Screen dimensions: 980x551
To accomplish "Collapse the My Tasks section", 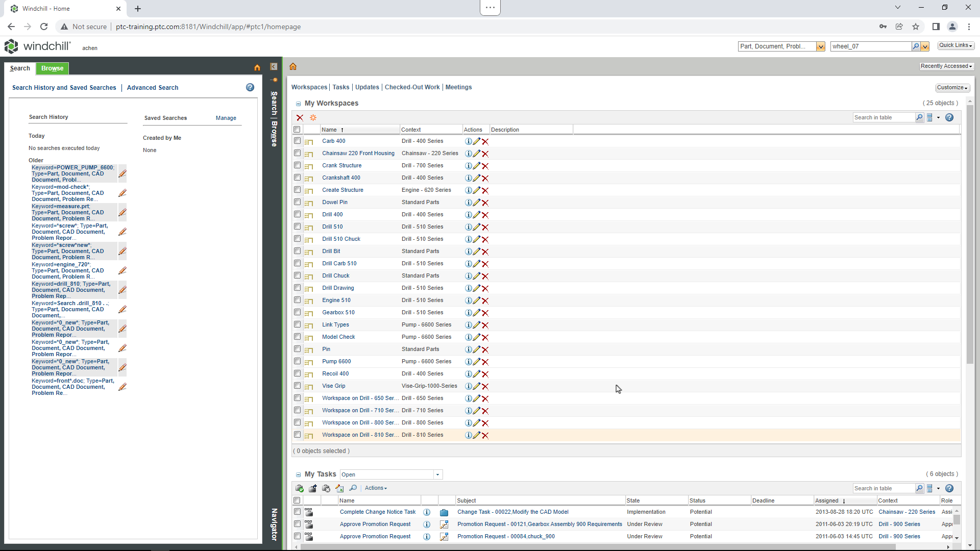I will 299,474.
